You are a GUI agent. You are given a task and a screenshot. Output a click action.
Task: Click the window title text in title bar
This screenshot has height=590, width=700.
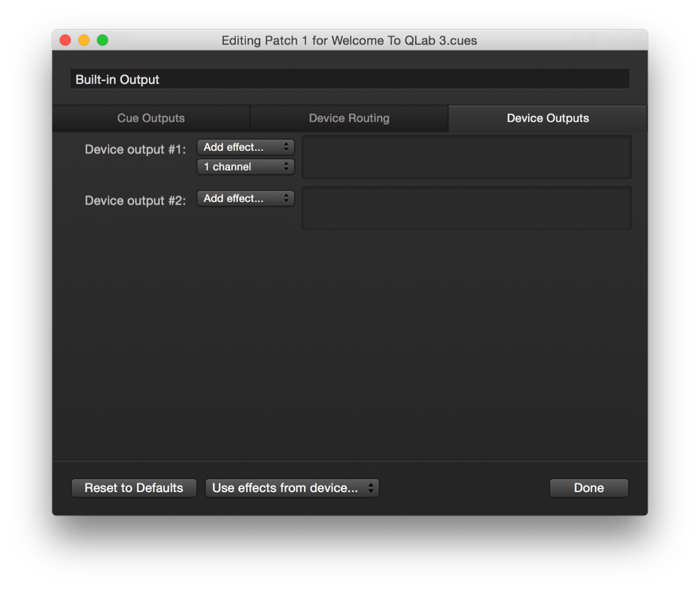[349, 41]
